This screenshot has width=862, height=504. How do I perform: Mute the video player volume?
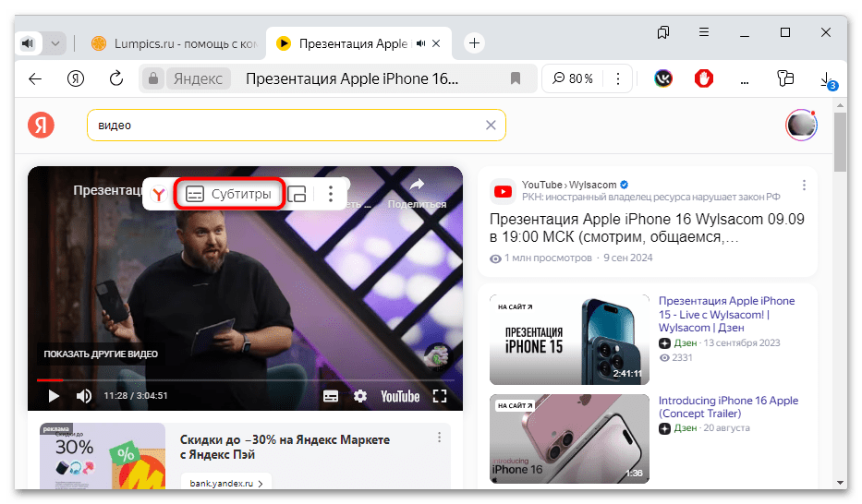83,396
